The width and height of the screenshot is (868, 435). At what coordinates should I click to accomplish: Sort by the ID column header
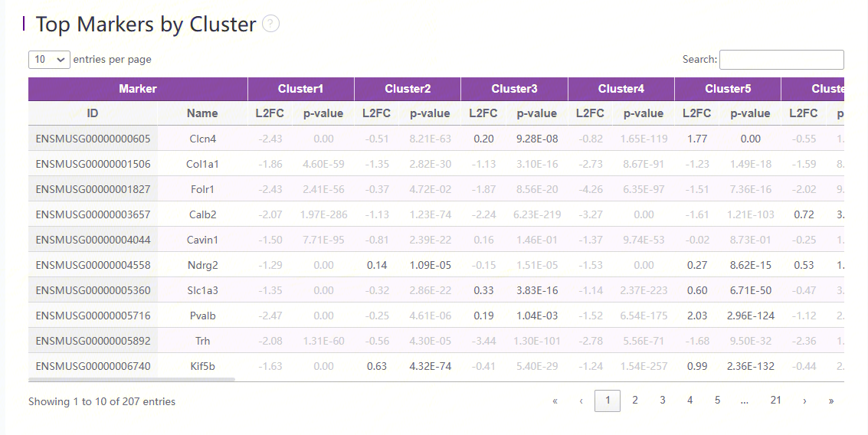93,113
